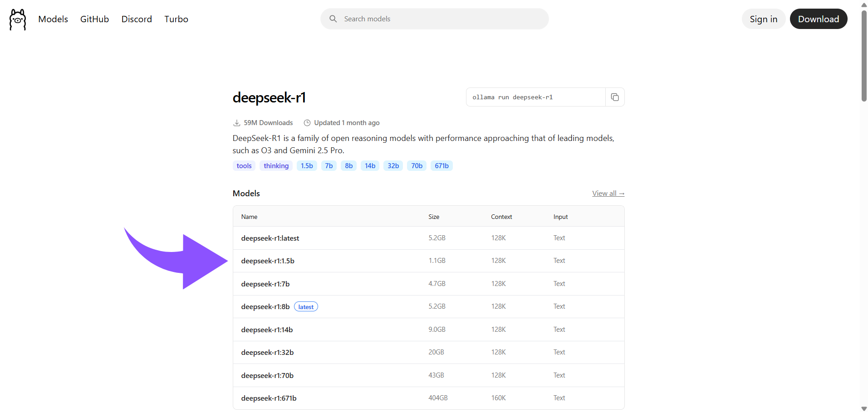Open the deepseek-r1:7b model
868x412 pixels.
click(x=265, y=284)
